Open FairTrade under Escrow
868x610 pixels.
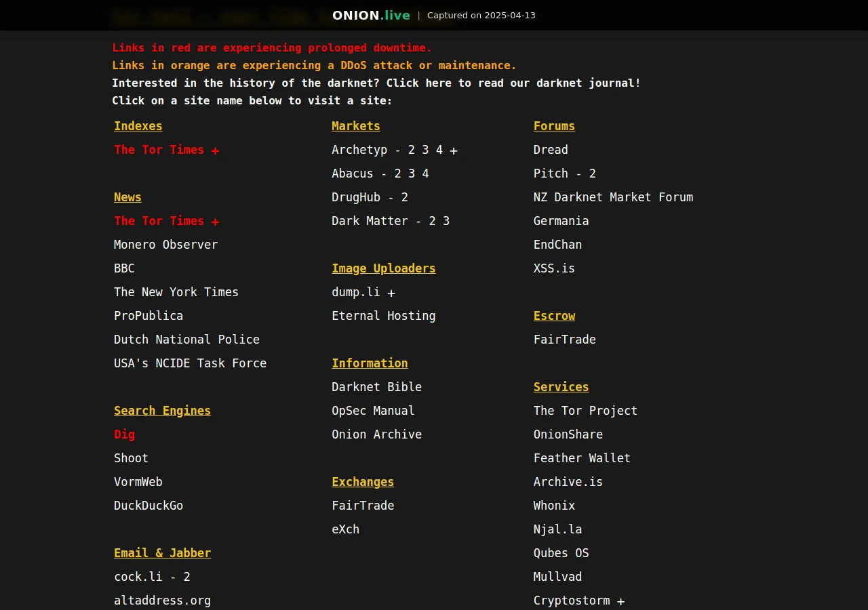(565, 340)
